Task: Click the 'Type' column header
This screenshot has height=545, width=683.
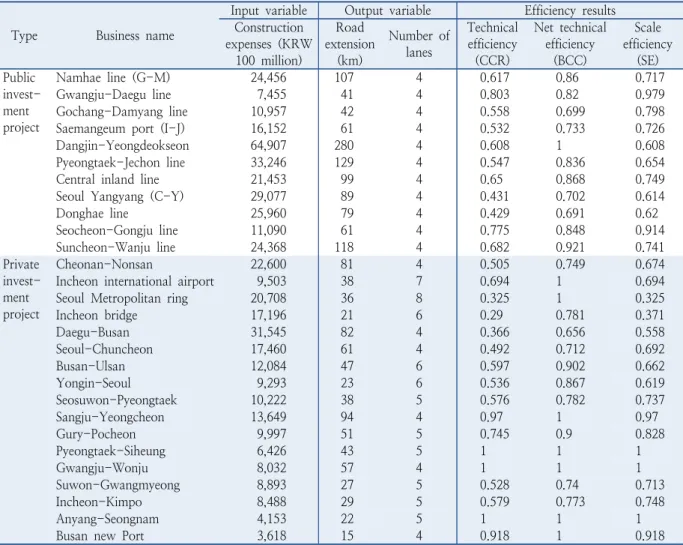Action: [24, 36]
